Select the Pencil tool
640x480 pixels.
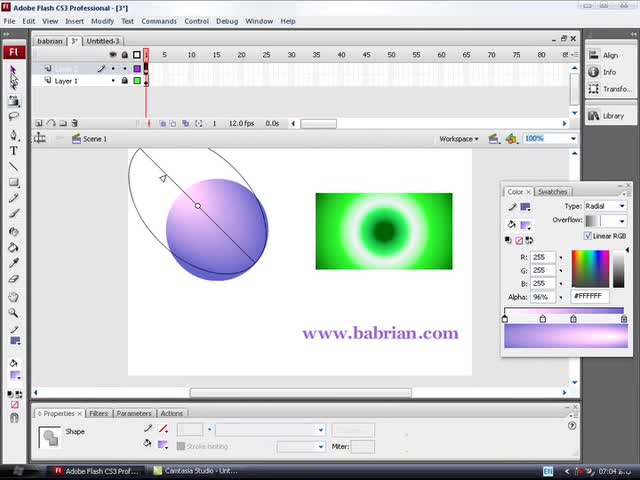pyautogui.click(x=13, y=198)
